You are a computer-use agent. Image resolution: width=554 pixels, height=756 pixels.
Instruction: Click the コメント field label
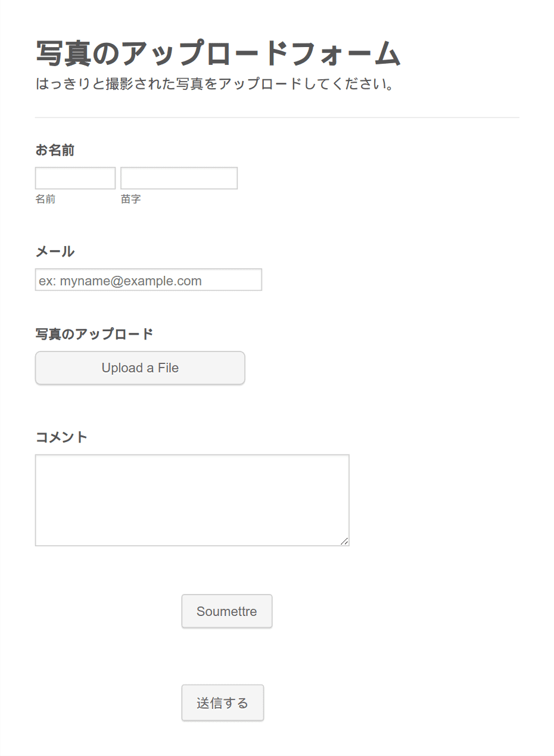click(x=61, y=437)
